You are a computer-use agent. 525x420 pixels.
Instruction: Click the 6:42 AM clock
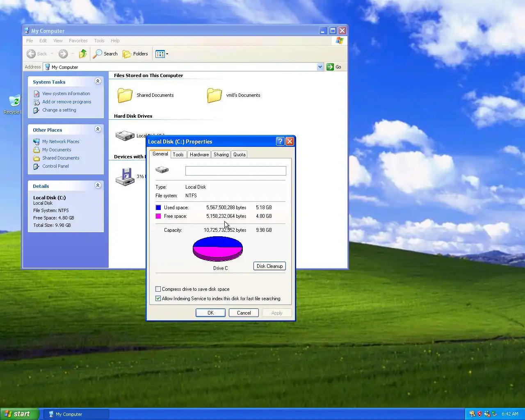[x=510, y=414]
